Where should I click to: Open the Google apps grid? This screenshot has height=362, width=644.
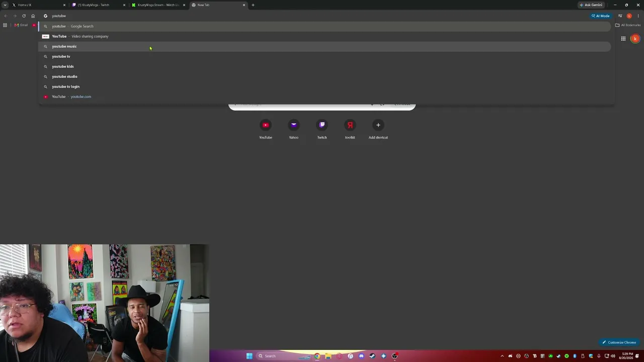point(623,39)
